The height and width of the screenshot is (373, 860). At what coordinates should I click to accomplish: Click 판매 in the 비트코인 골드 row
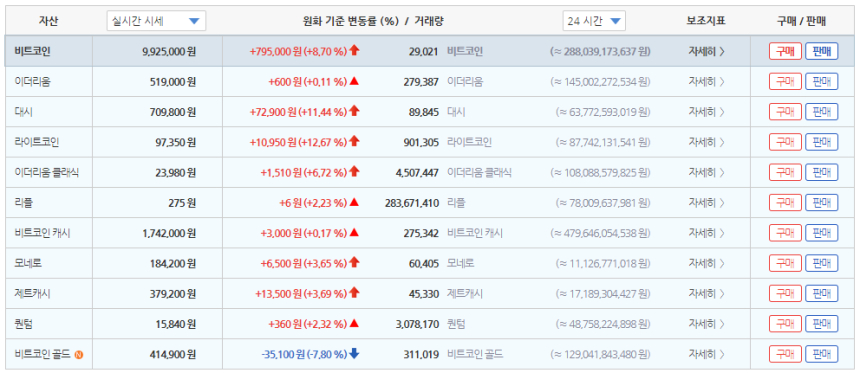(x=822, y=354)
